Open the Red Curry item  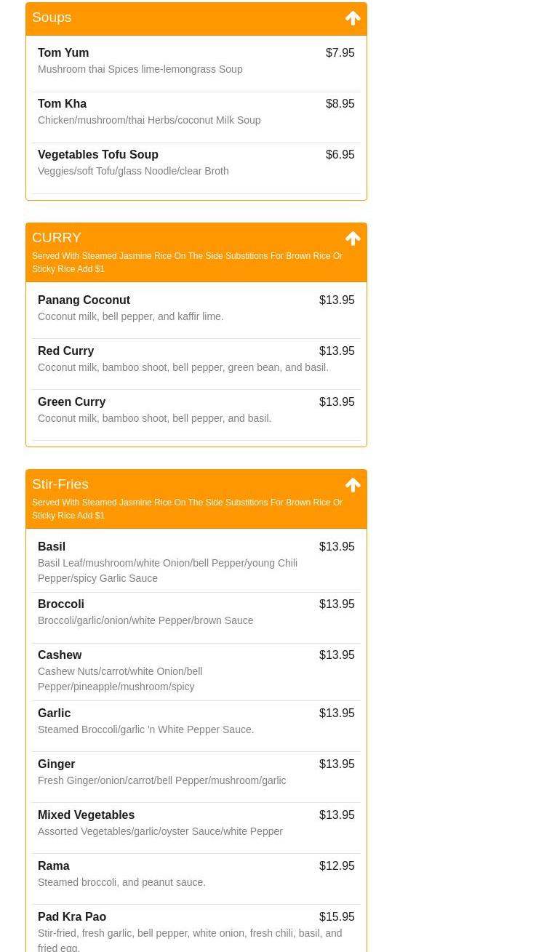click(x=66, y=351)
